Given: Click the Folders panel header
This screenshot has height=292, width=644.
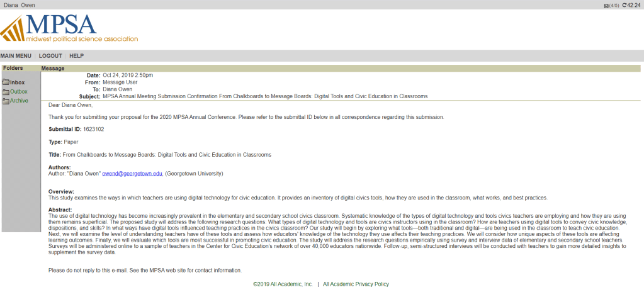Looking at the screenshot, I should tap(13, 68).
